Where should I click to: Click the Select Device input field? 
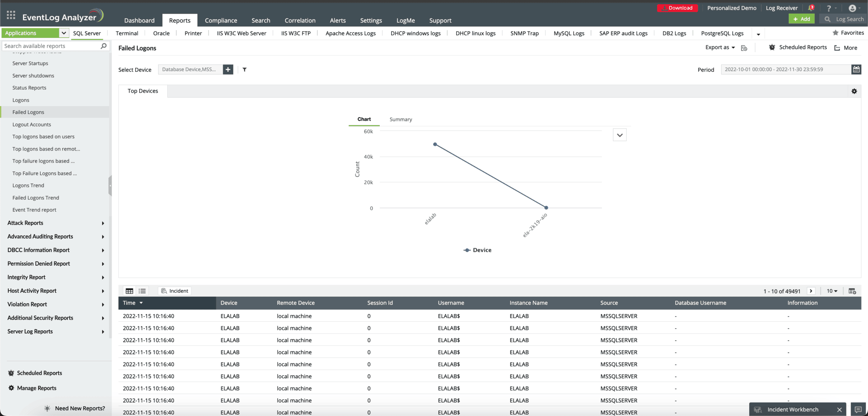[x=190, y=69]
